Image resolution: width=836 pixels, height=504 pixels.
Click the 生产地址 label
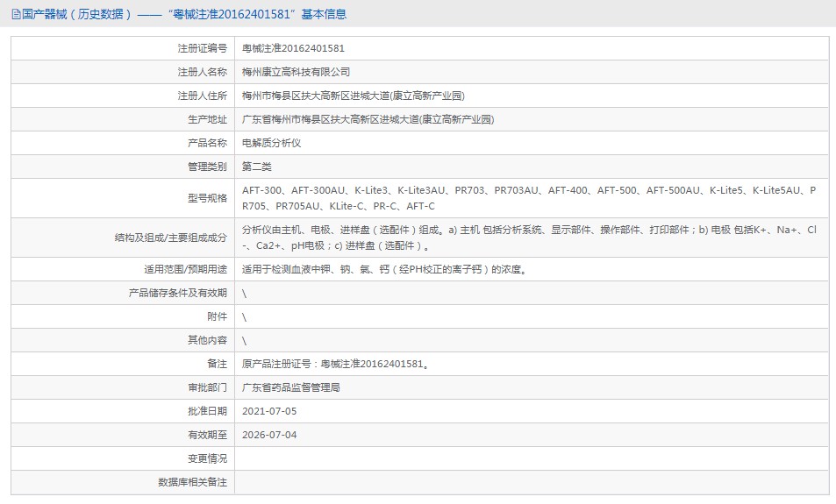[207, 119]
